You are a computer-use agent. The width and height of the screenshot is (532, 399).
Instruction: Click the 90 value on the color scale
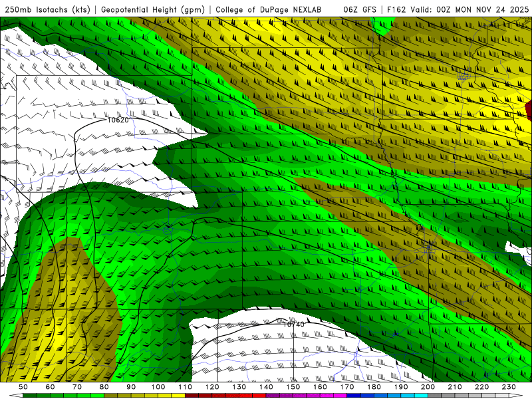131,387
